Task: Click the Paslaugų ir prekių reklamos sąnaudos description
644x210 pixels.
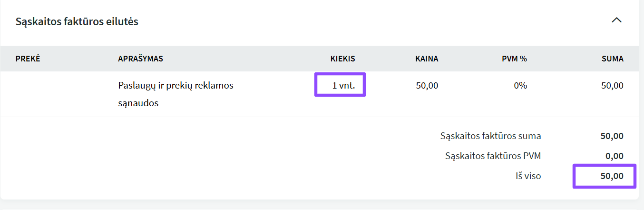Action: (175, 94)
